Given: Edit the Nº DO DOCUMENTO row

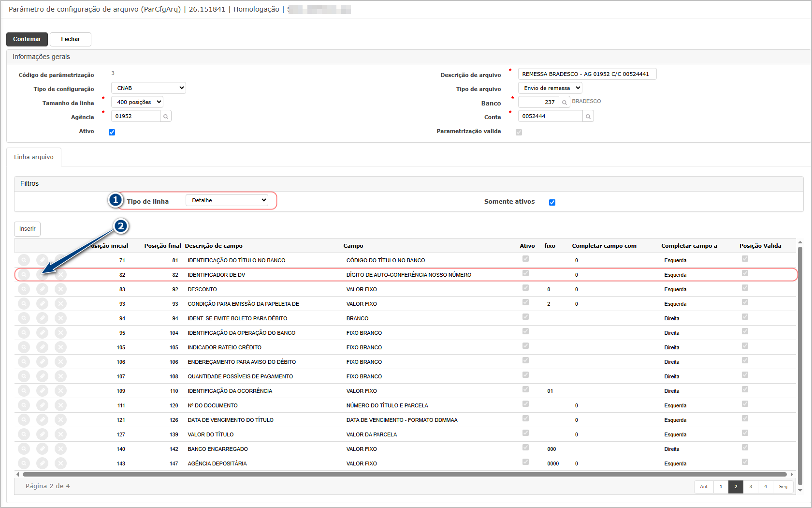Looking at the screenshot, I should 43,405.
